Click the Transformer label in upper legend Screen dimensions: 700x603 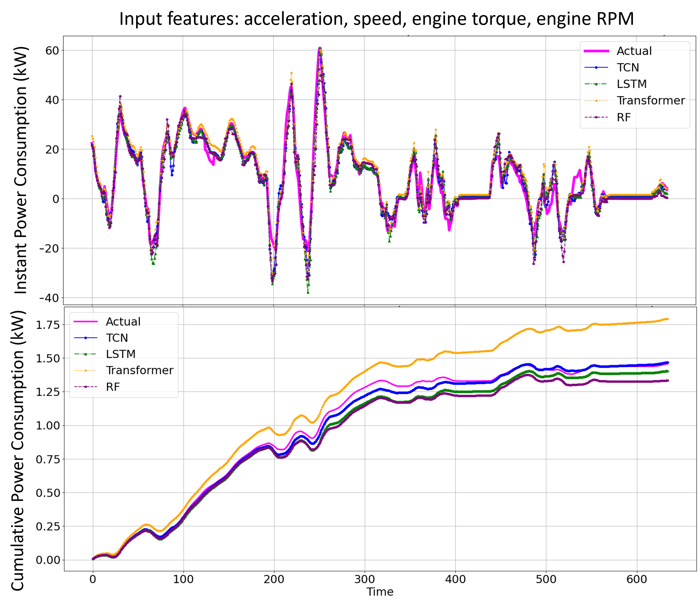[651, 101]
